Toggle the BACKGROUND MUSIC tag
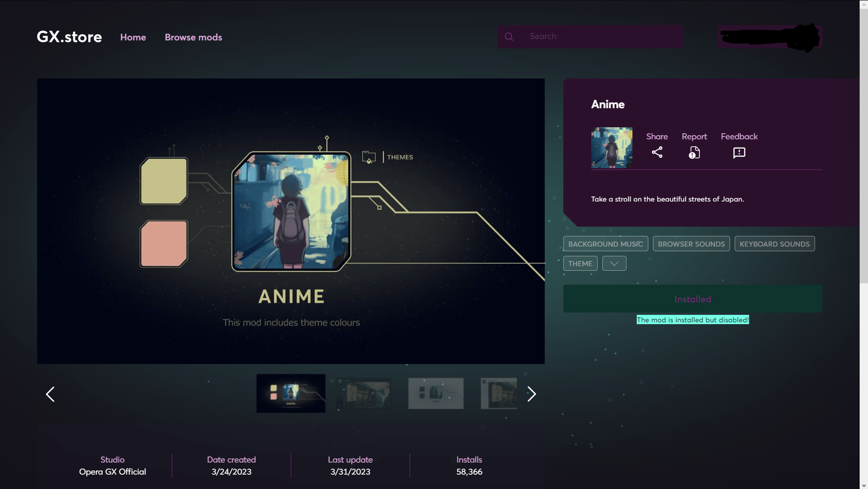Image resolution: width=868 pixels, height=489 pixels. pos(605,243)
